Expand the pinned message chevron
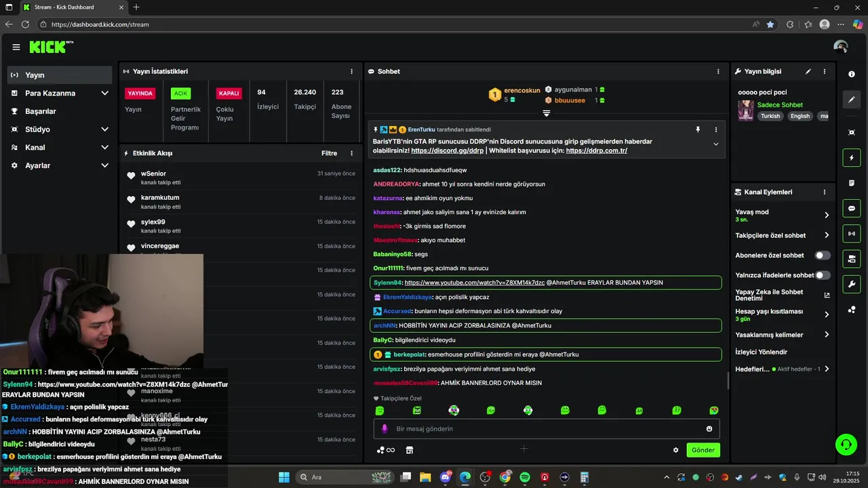The height and width of the screenshot is (488, 868). coord(715,144)
